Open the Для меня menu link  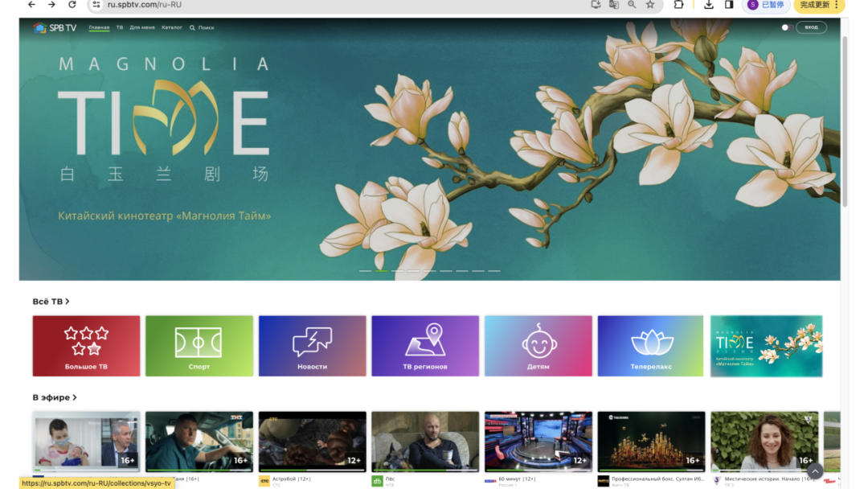click(142, 27)
